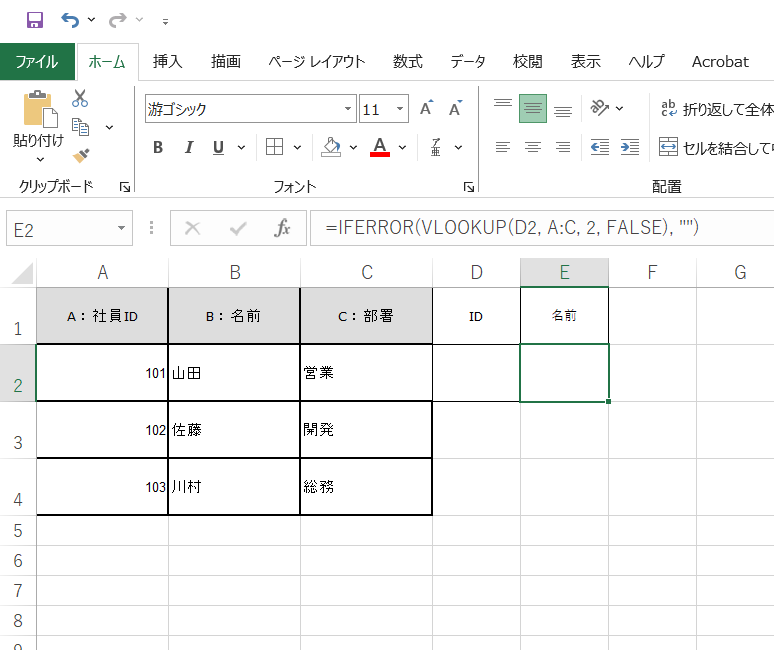This screenshot has height=650, width=774.
Task: Toggle Bold formatting
Action: [158, 148]
